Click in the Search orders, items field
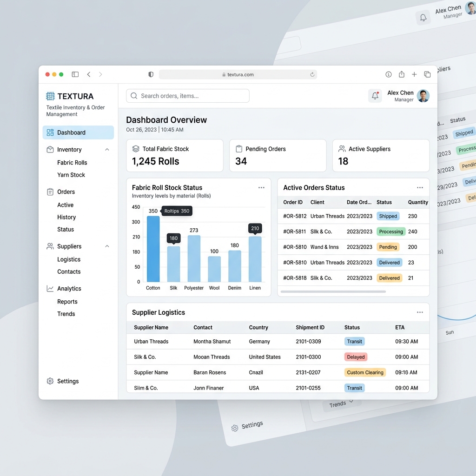Viewport: 476px width, 476px height. 188,96
